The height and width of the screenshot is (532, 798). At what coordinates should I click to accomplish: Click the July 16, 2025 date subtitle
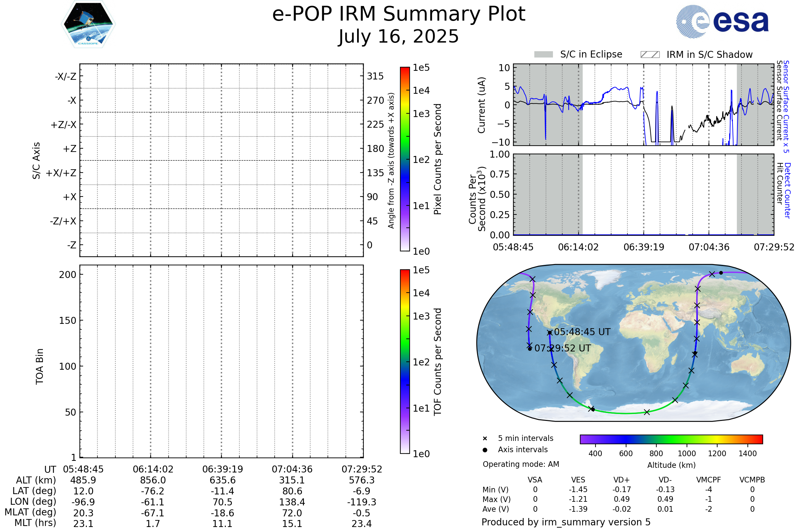click(399, 37)
